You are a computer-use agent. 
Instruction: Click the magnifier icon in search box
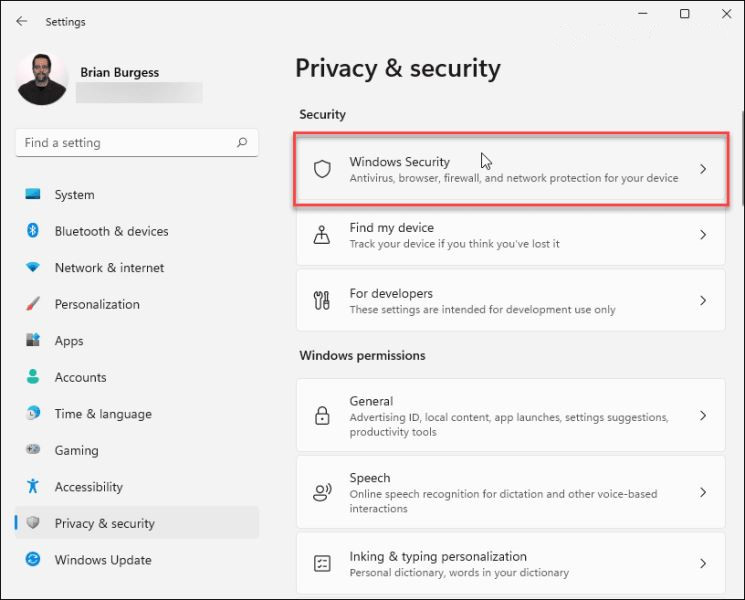pos(241,143)
